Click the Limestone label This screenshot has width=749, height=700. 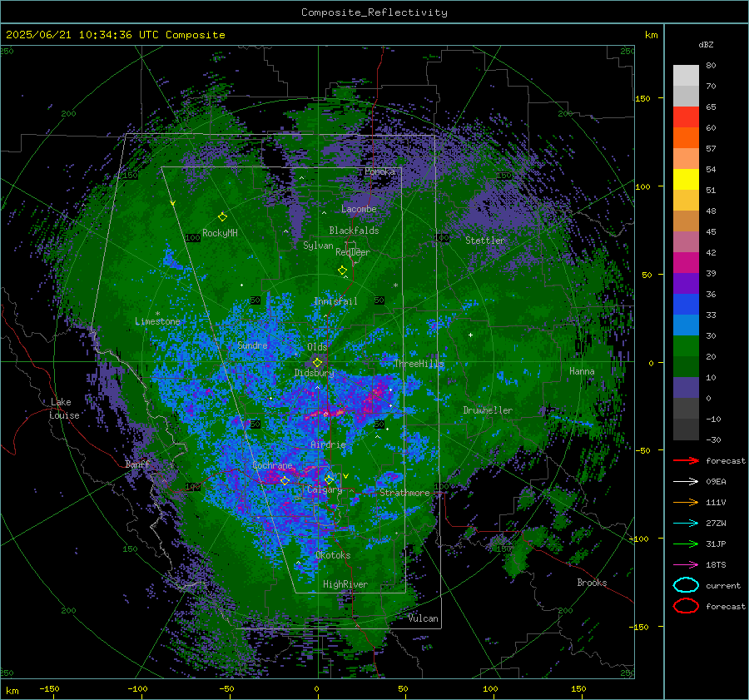click(157, 321)
